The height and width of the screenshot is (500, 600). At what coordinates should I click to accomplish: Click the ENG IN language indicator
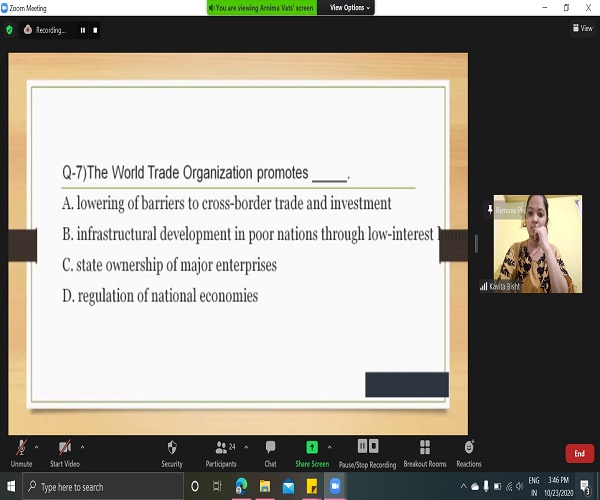click(x=534, y=487)
